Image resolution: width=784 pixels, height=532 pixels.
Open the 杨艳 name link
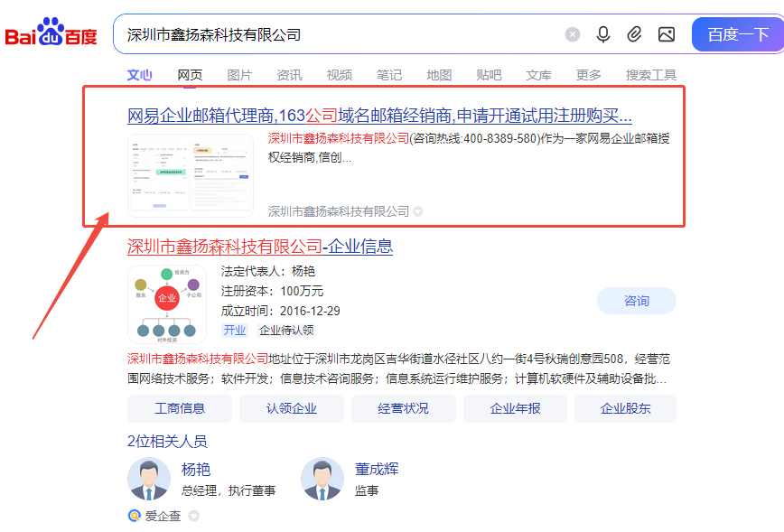click(196, 470)
